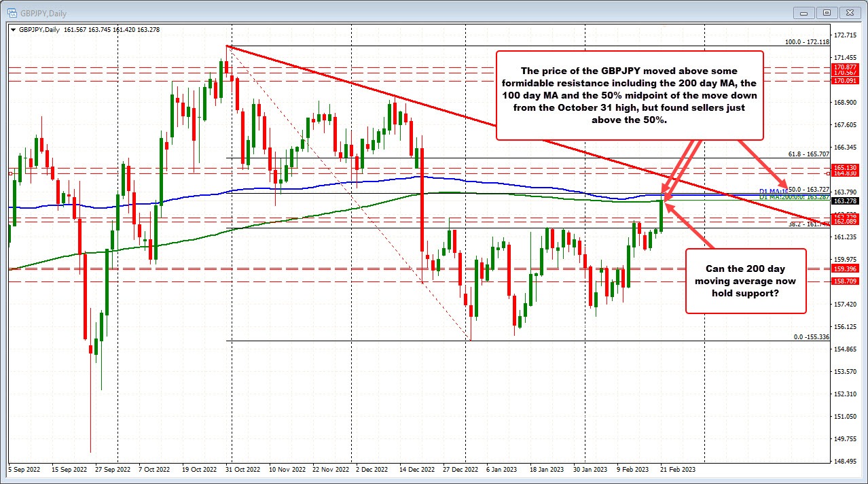Image resolution: width=868 pixels, height=484 pixels.
Task: Click the 171.455 price axis value
Action: (x=845, y=58)
